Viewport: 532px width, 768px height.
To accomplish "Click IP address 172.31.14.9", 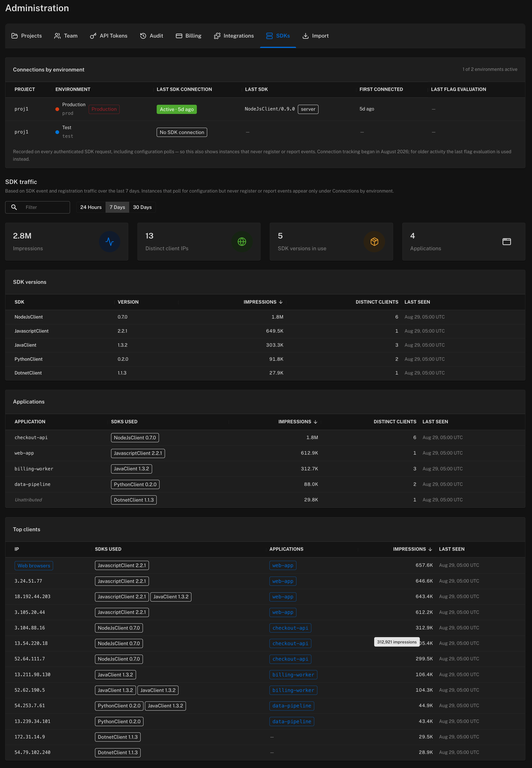I will point(29,737).
